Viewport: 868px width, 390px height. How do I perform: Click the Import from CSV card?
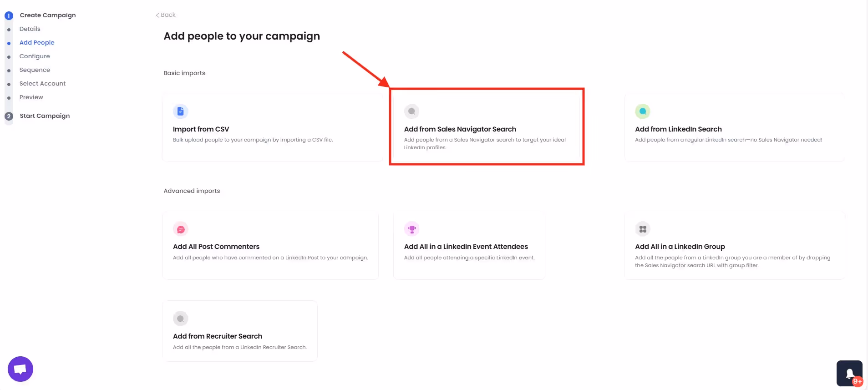pyautogui.click(x=272, y=127)
